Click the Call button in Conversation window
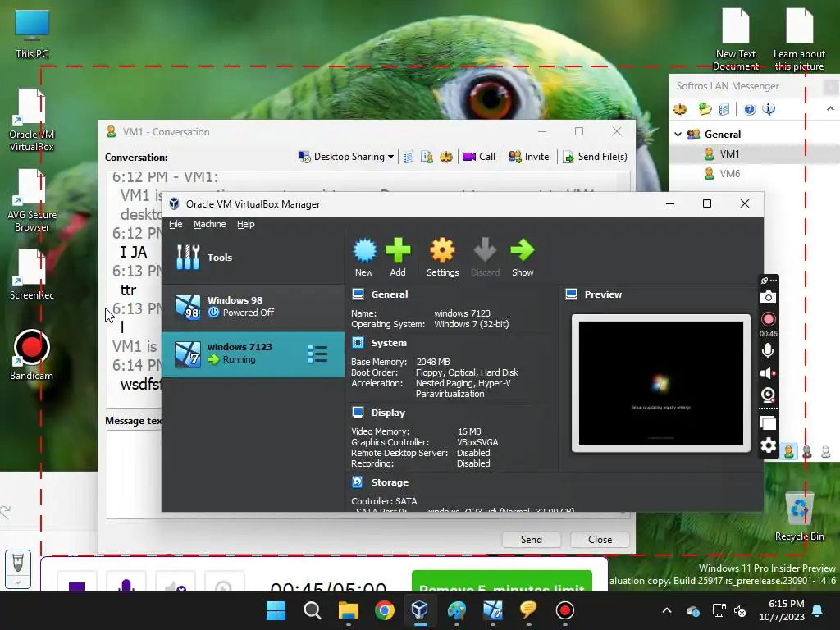Viewport: 840px width, 630px height. click(x=479, y=157)
